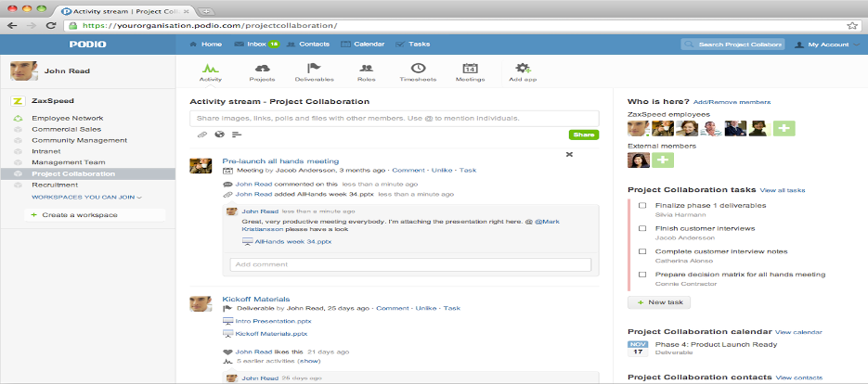Image resolution: width=868 pixels, height=384 pixels.
Task: Click the attach file paperclip icon
Action: click(x=202, y=134)
